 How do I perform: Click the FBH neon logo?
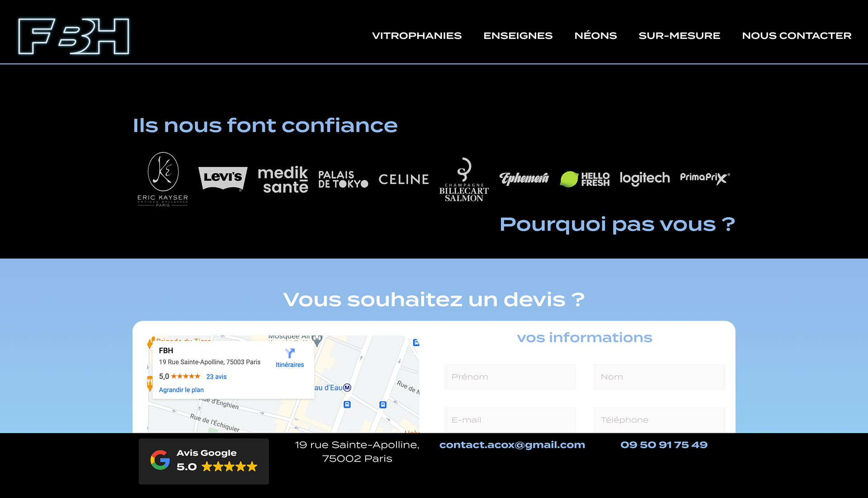click(x=74, y=36)
